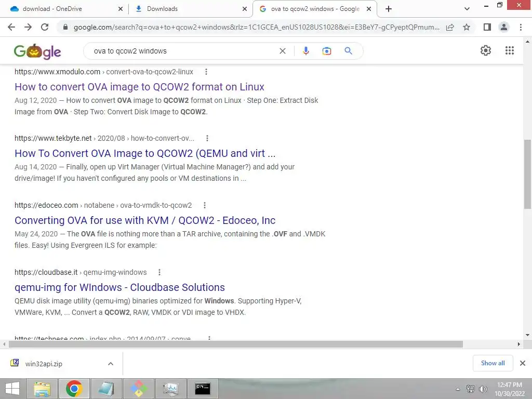This screenshot has height=399, width=532.
Task: Open the Chrome three-dot menu
Action: [x=521, y=27]
